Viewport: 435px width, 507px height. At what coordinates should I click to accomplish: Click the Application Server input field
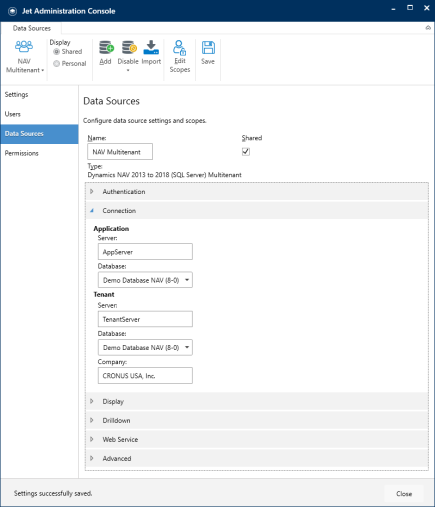click(x=145, y=252)
